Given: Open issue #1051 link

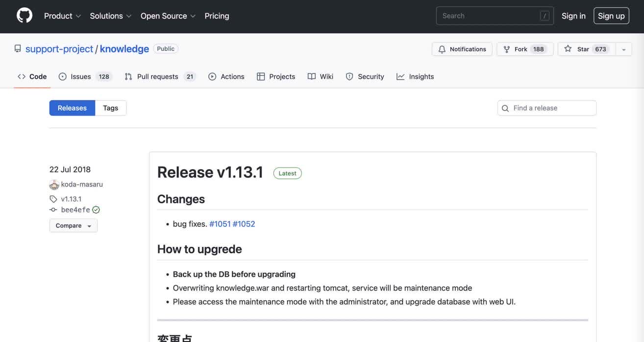Looking at the screenshot, I should [220, 224].
